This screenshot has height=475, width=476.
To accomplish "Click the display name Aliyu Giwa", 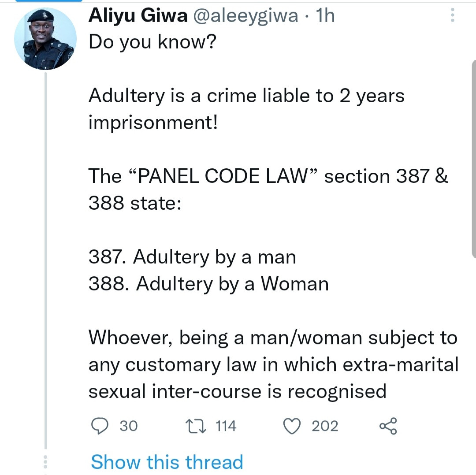I will click(138, 16).
